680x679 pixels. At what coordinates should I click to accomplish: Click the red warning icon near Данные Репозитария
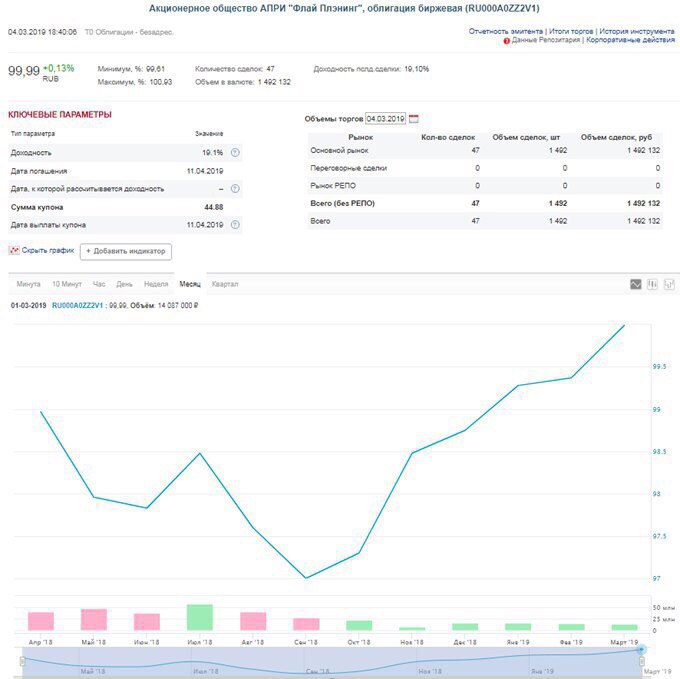pos(507,41)
